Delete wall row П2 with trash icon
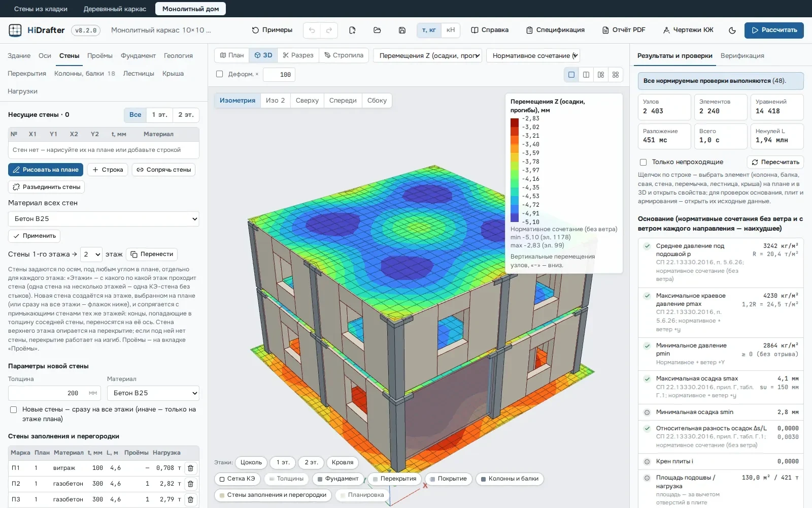Image resolution: width=812 pixels, height=508 pixels. [191, 484]
